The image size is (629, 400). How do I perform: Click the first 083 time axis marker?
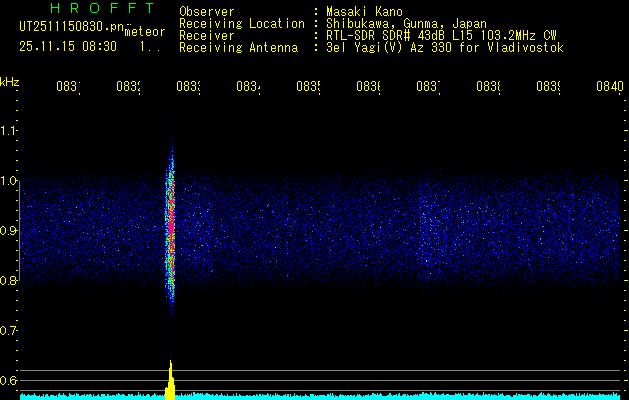coord(67,87)
